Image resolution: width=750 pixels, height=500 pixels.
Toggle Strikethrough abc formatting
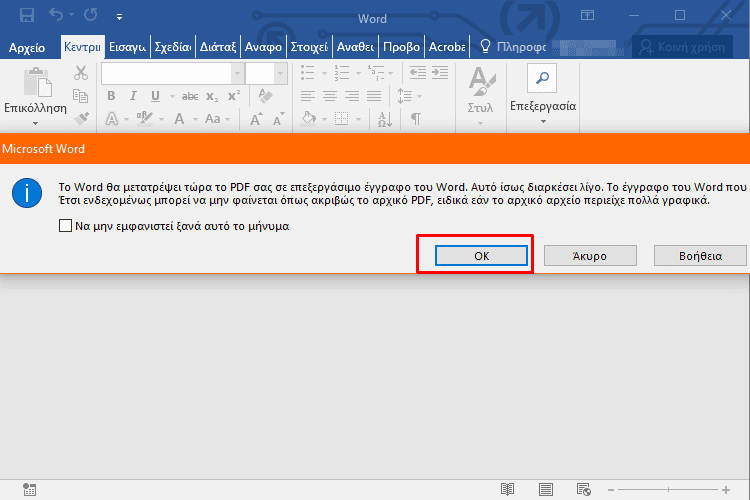190,97
